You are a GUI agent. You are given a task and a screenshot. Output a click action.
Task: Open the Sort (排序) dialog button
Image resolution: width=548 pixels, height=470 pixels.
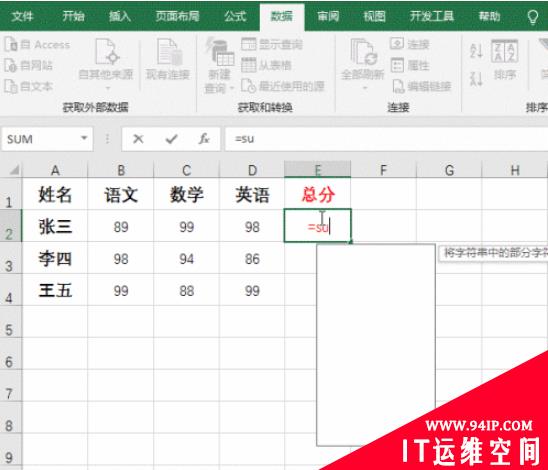(505, 59)
